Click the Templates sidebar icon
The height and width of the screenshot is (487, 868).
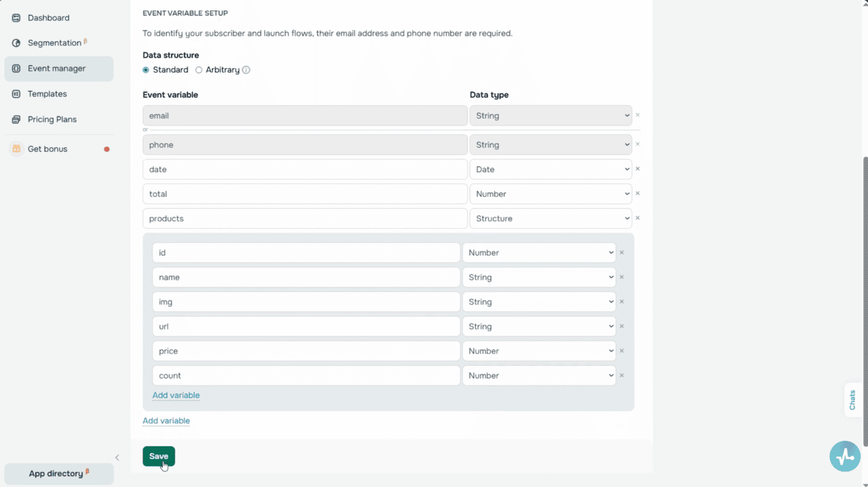point(16,94)
